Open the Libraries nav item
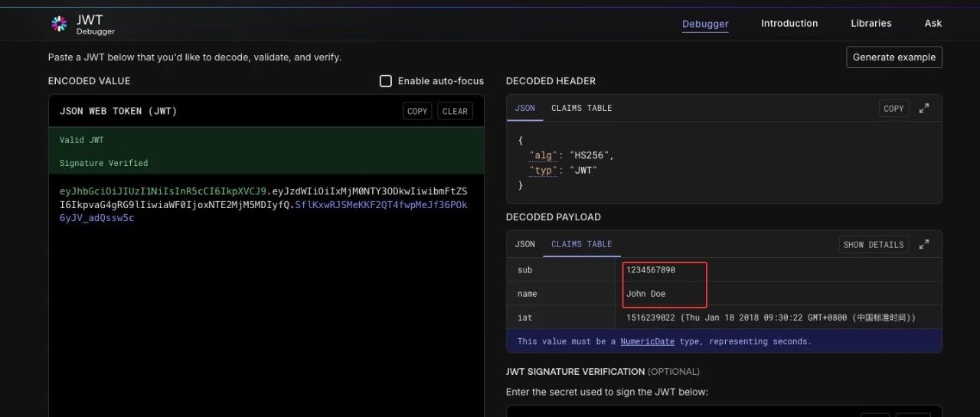Viewport: 980px width, 417px height. (871, 24)
